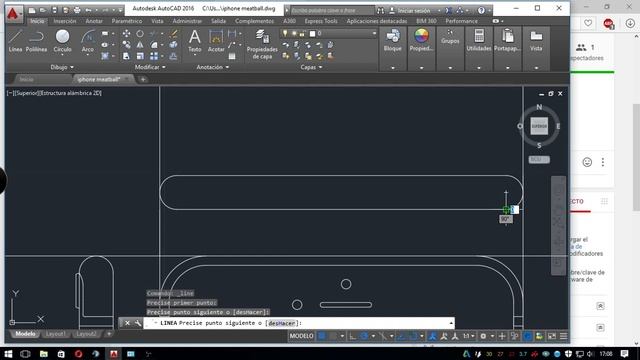Screen dimensions: 640x360
Task: Click the command line wrench settings icon
Action: tap(138, 323)
